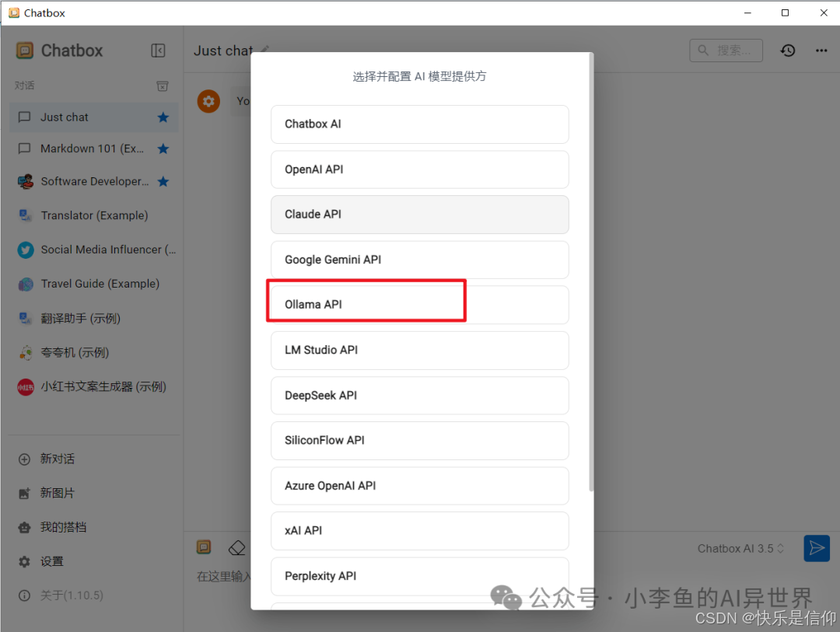The width and height of the screenshot is (840, 632).
Task: Choose LM Studio API provider
Action: [x=419, y=351]
